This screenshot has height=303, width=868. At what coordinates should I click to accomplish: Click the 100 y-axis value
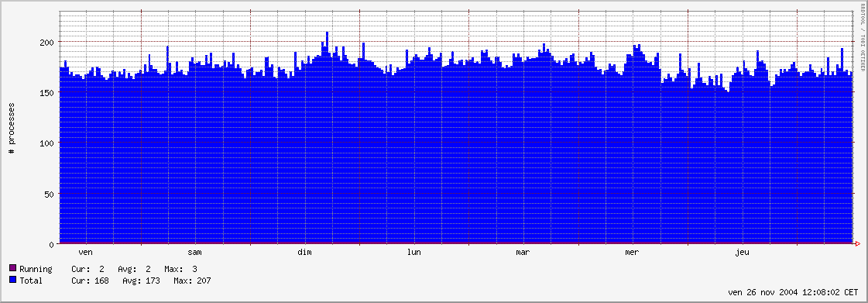pyautogui.click(x=47, y=143)
